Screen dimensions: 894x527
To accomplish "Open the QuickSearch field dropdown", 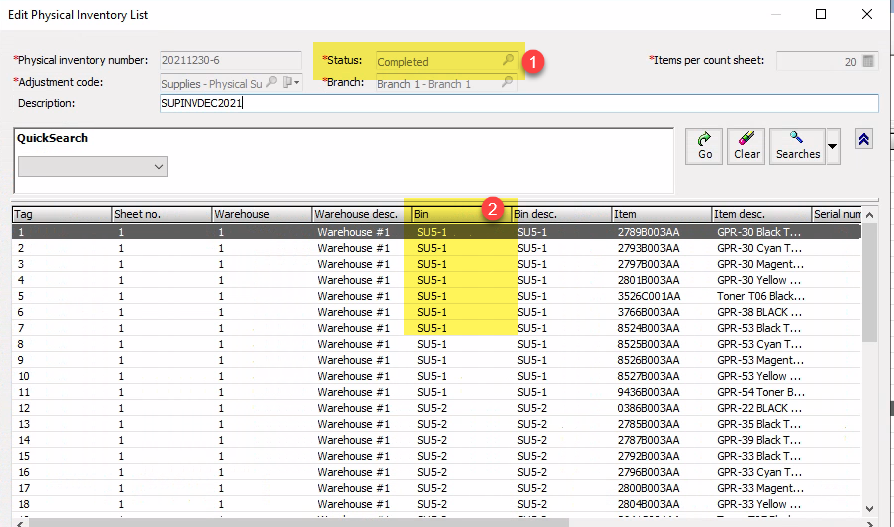I will click(159, 167).
